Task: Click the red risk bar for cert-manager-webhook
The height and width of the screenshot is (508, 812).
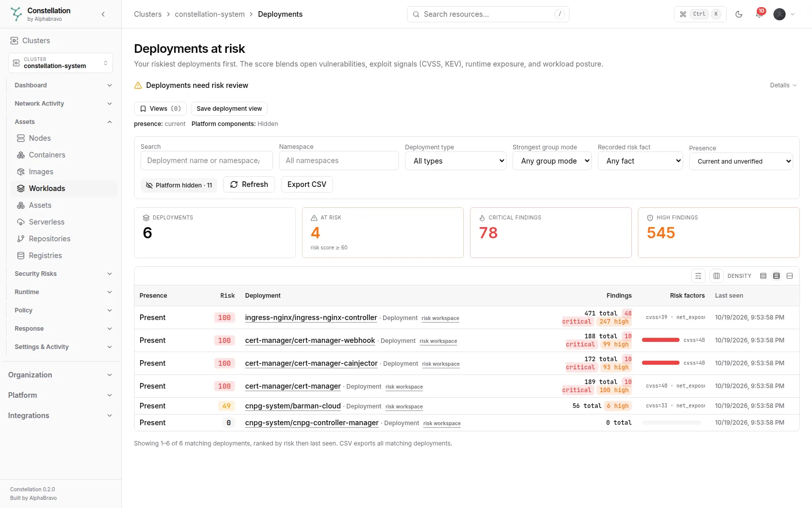Action: (x=661, y=340)
